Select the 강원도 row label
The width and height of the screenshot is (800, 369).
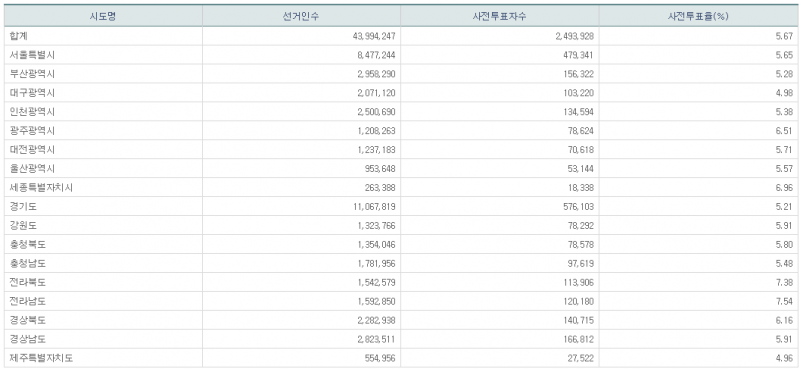23,226
